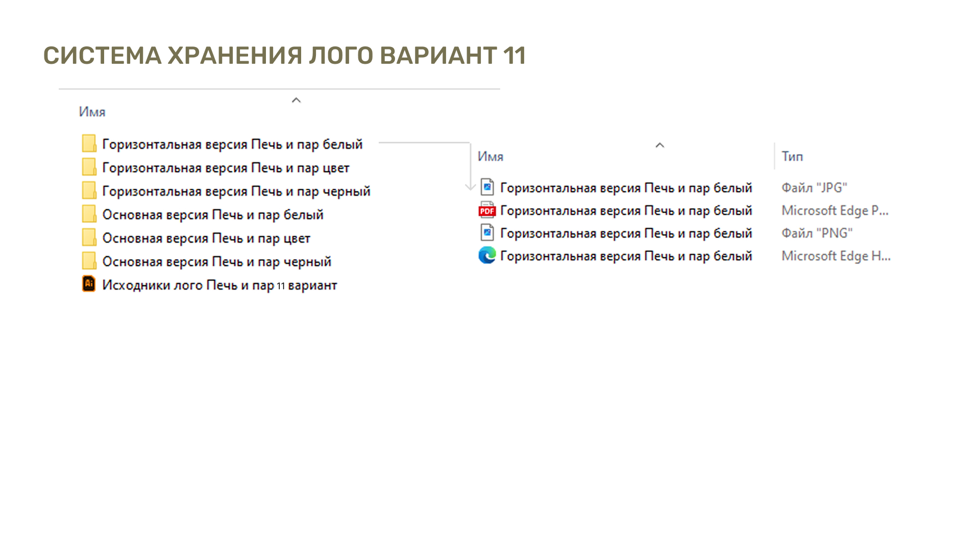Click the PNG file icon
The image size is (980, 551).
pos(487,233)
